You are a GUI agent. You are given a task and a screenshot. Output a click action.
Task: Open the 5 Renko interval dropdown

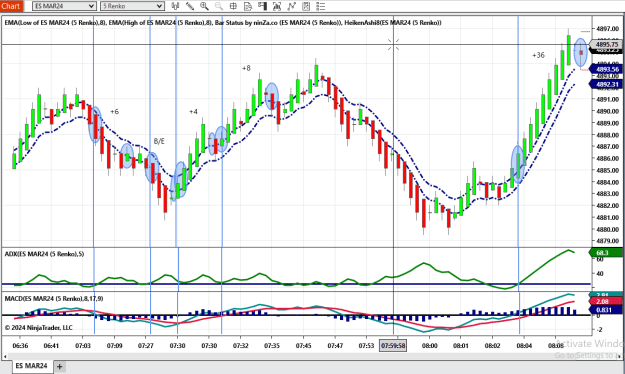pos(132,6)
